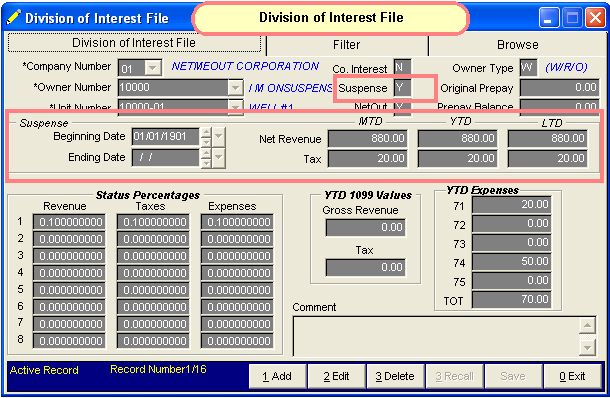
Task: Click the LTD Net Revenue field
Action: [x=547, y=138]
